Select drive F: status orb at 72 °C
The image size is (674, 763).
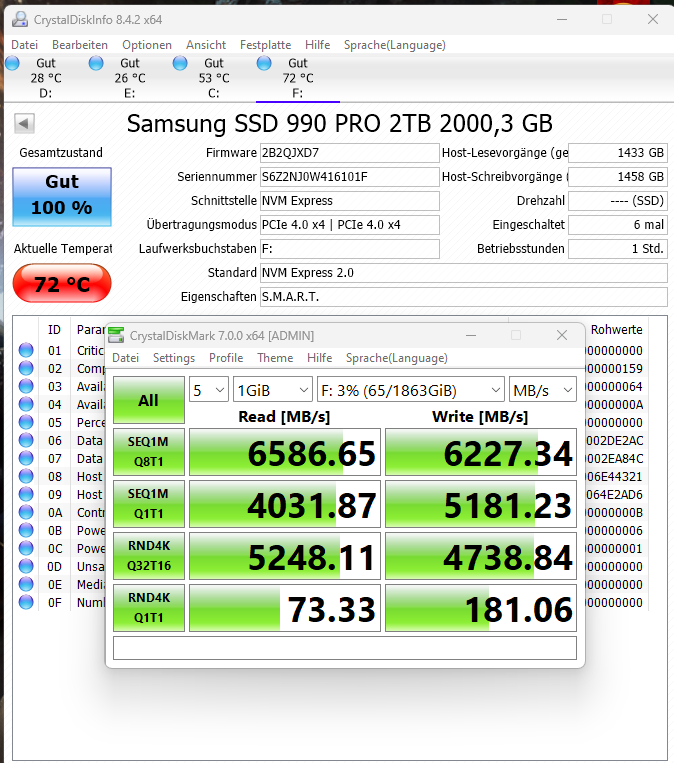[x=264, y=63]
